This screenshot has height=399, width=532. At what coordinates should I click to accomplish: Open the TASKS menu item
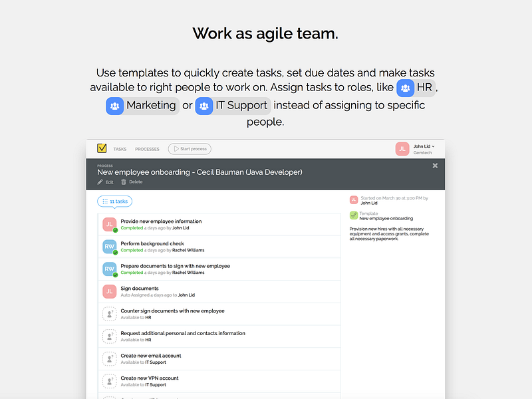(120, 149)
